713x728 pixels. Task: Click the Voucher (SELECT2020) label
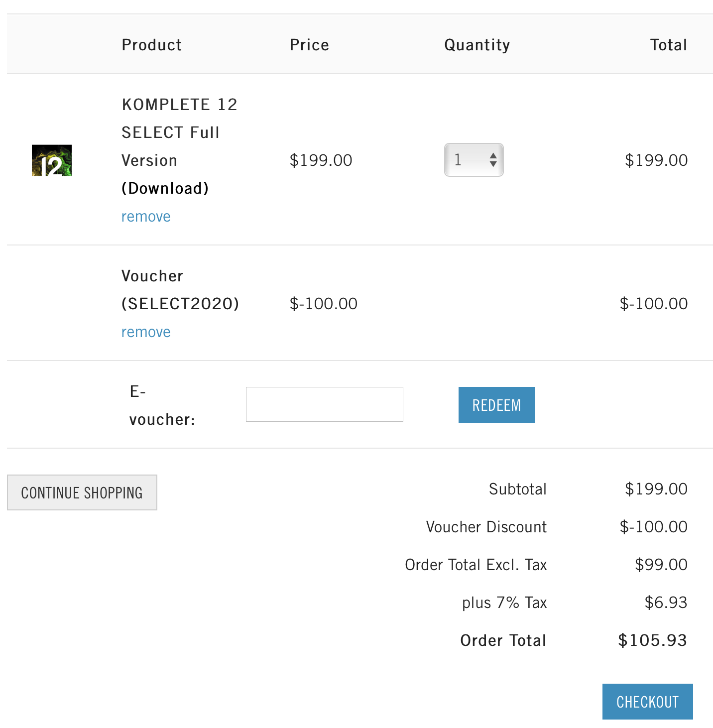[x=180, y=290]
